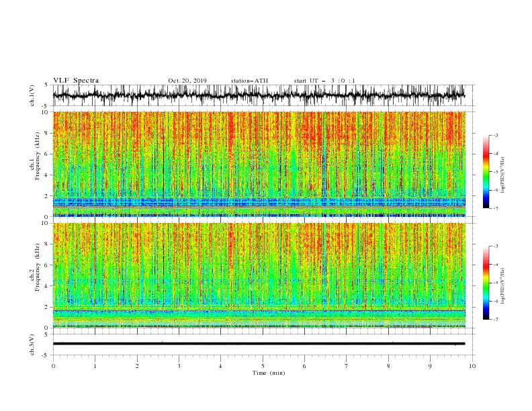Click time axis tick label "1"
532x411 pixels.
tap(95, 366)
